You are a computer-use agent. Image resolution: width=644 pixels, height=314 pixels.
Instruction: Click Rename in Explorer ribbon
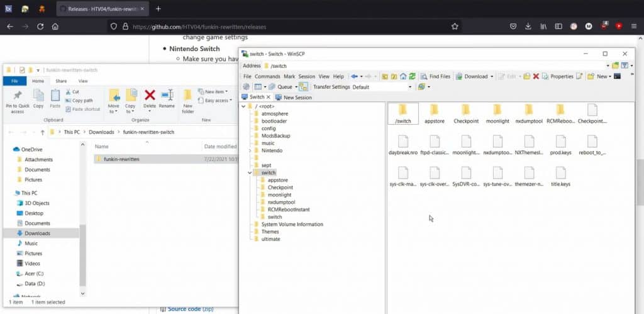coord(167,99)
